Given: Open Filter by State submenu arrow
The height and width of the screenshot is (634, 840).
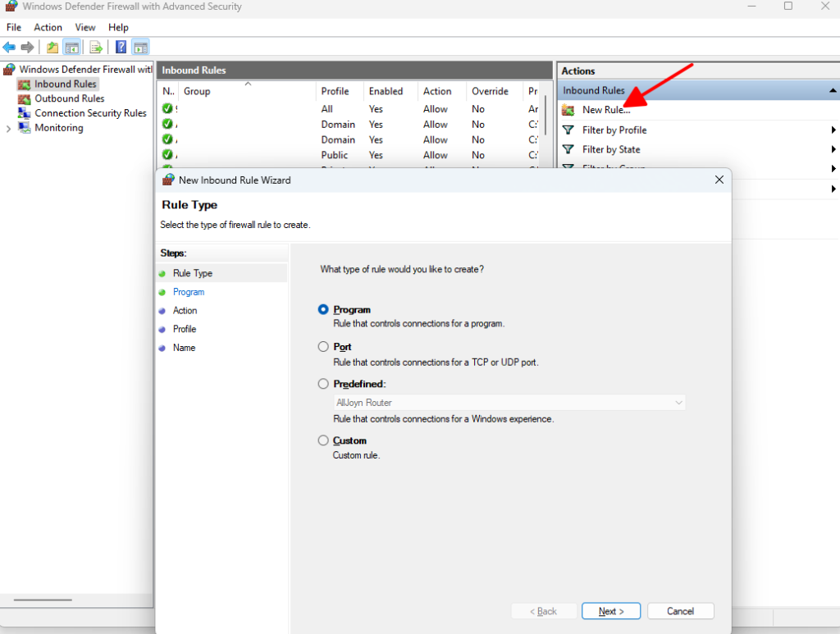Looking at the screenshot, I should click(x=833, y=149).
